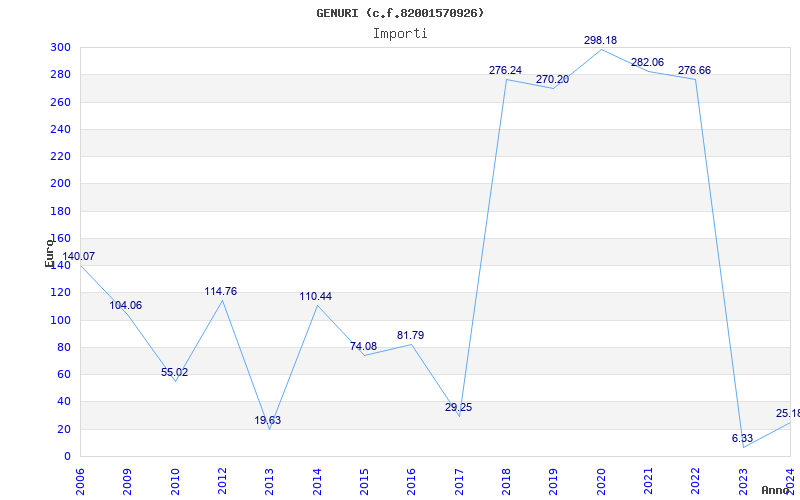Viewport: 800px width, 500px height.
Task: Select the 74.08 value label
Action: tap(363, 346)
